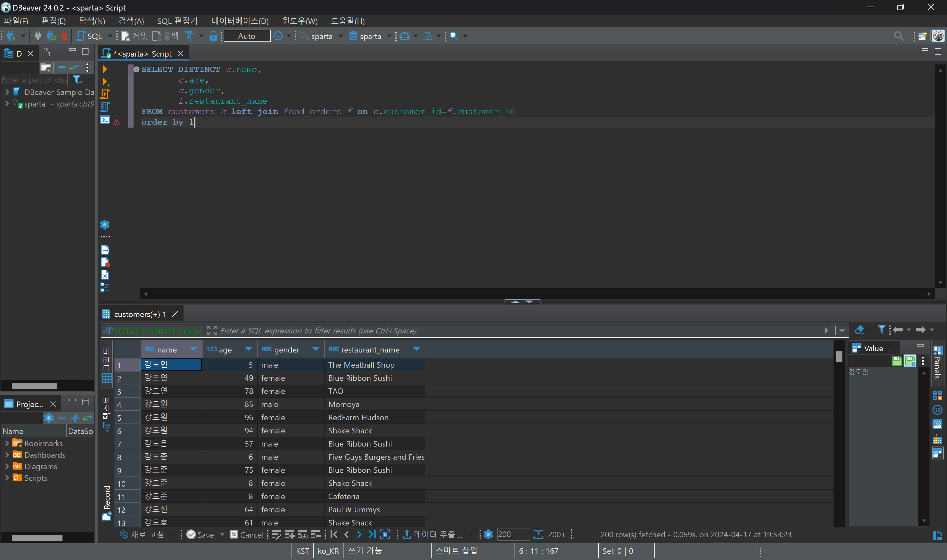The width and height of the screenshot is (947, 560).
Task: Open the name column filter dropdown
Action: click(194, 350)
